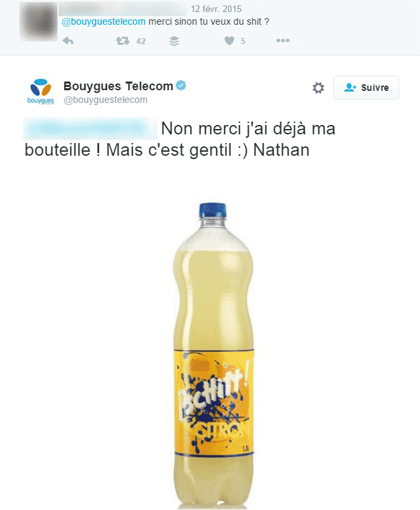The image size is (420, 510).
Task: Click the like count 5
Action: [x=243, y=41]
